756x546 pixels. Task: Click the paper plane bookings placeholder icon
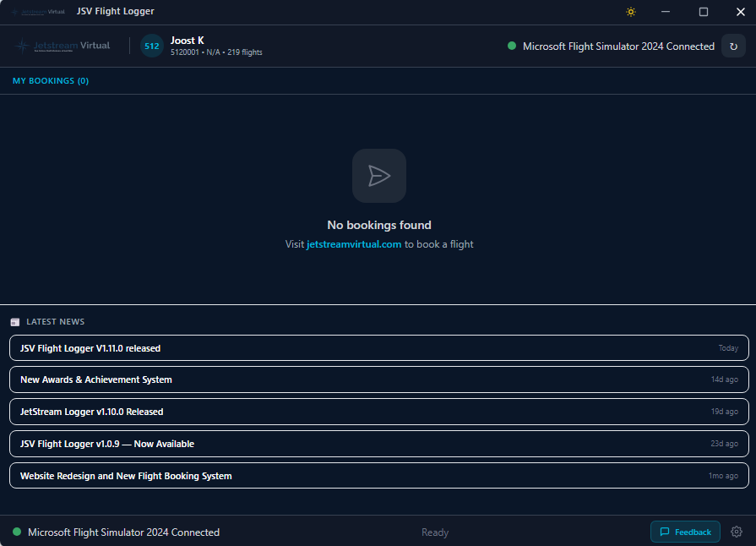(379, 176)
